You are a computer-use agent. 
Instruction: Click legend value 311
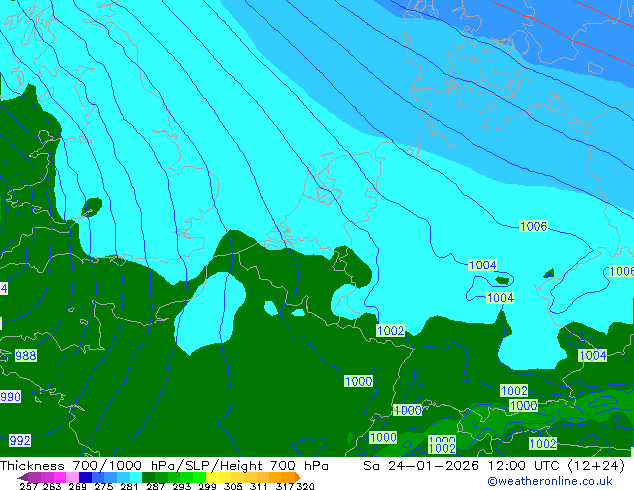[x=259, y=486]
